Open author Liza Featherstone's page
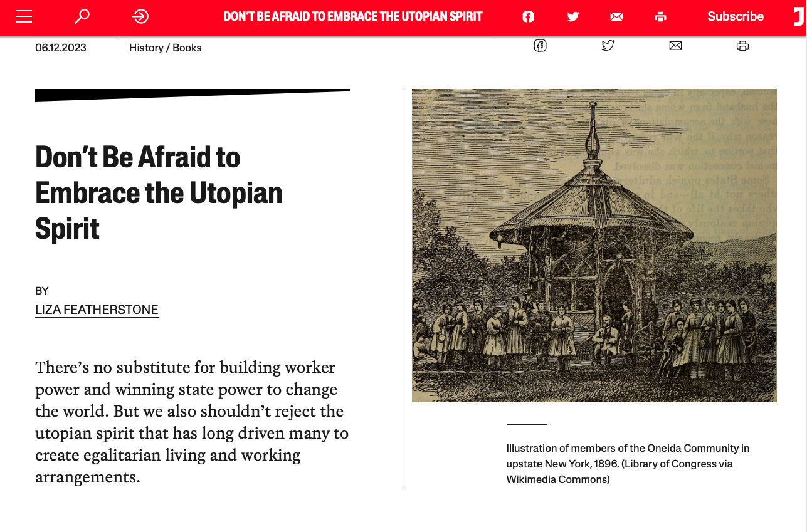807x532 pixels. (97, 310)
